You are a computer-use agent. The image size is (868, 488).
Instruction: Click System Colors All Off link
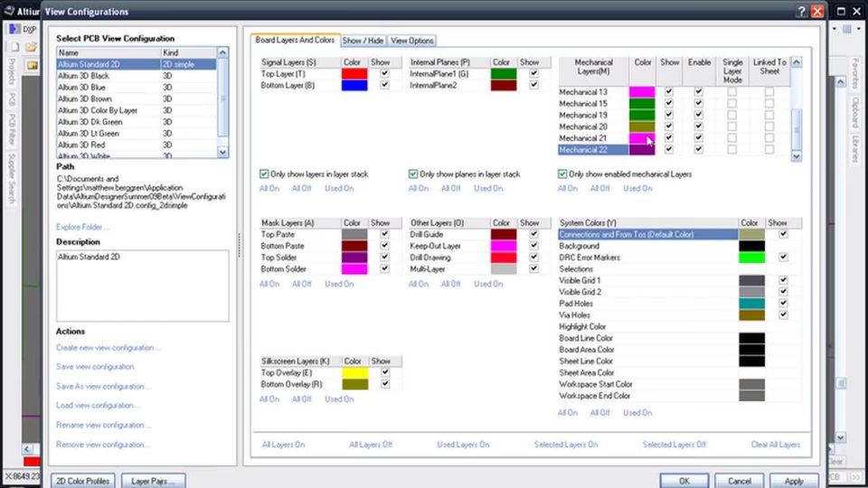click(599, 413)
